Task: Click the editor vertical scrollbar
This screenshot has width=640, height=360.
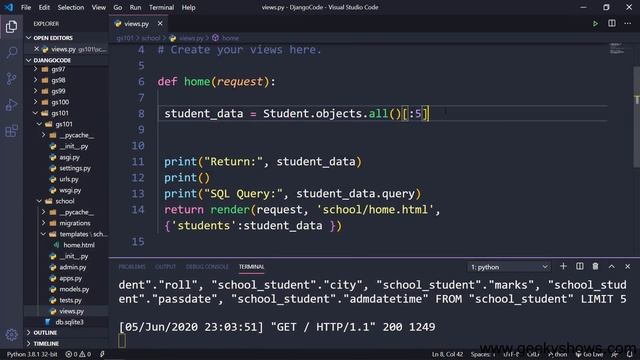Action: point(636,117)
